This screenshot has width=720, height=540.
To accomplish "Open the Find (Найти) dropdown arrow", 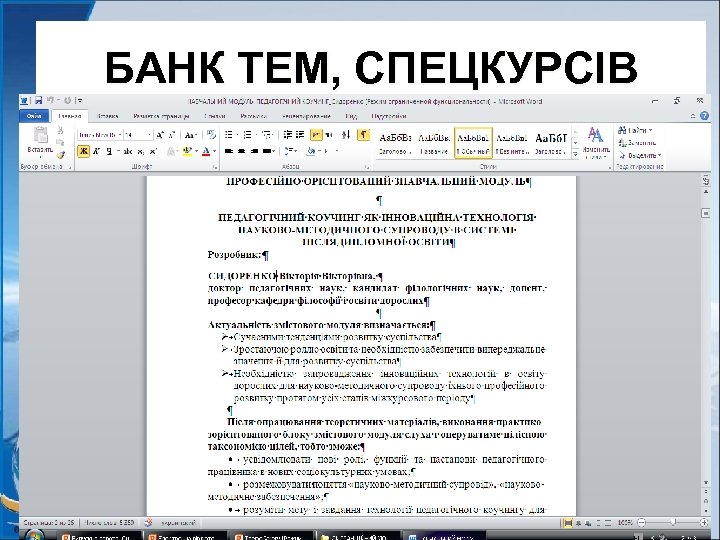I will 651,130.
